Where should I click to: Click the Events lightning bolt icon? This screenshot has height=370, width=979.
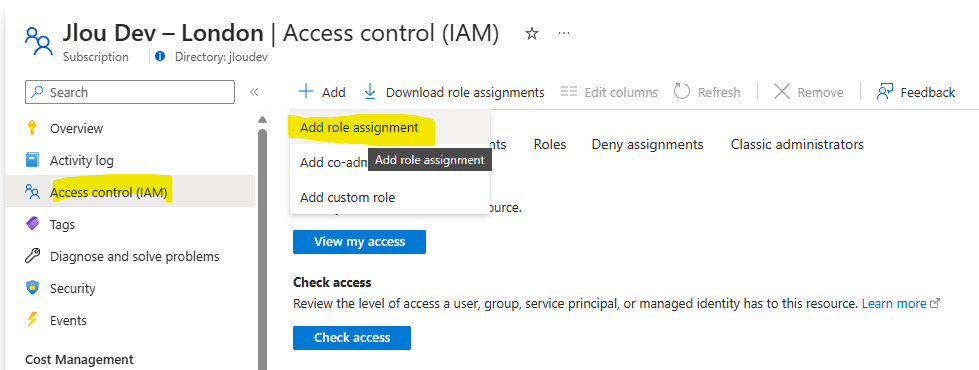32,320
